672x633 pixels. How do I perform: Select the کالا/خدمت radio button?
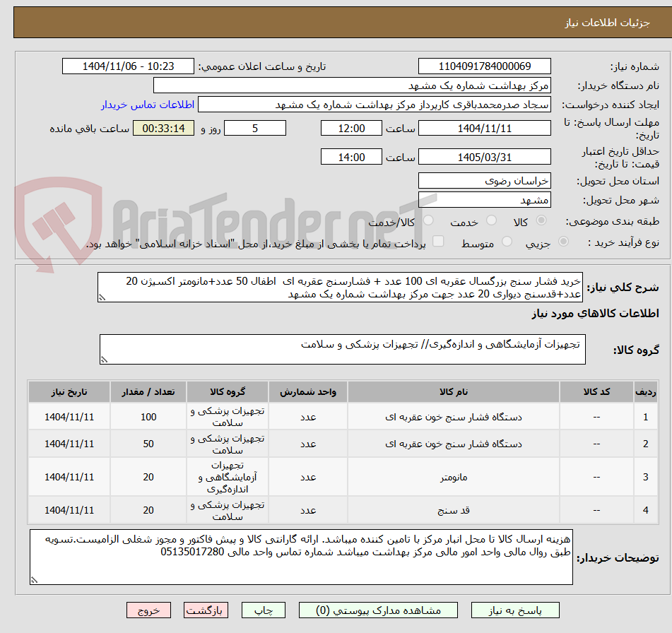tap(428, 220)
